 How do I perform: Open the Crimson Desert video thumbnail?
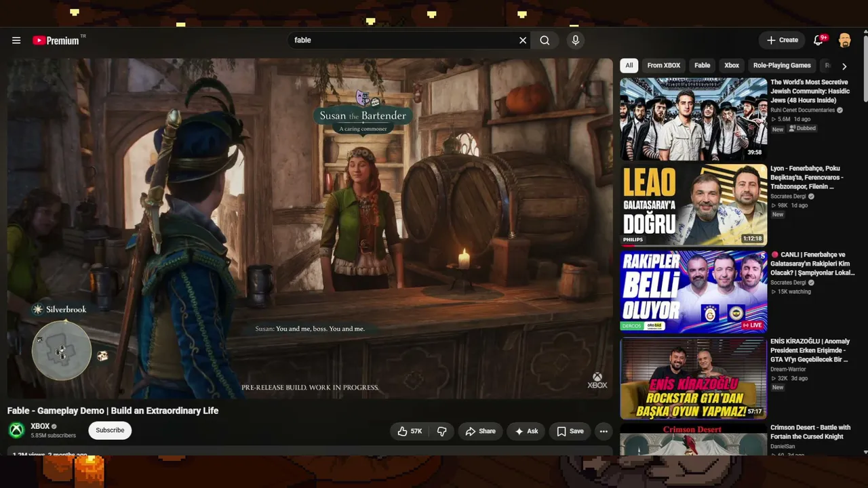pos(693,440)
